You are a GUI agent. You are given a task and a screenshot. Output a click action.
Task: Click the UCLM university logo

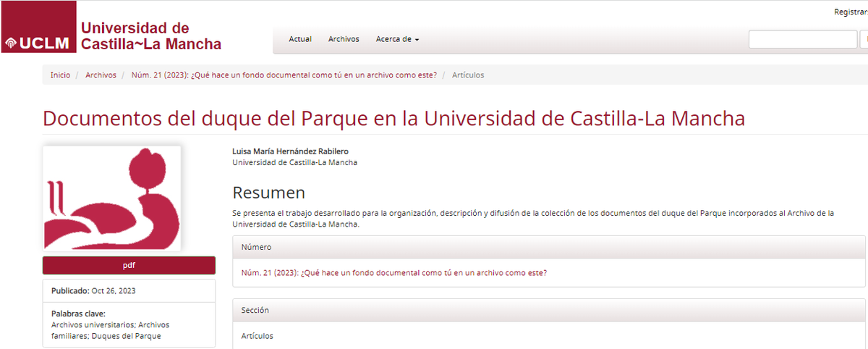click(x=38, y=28)
